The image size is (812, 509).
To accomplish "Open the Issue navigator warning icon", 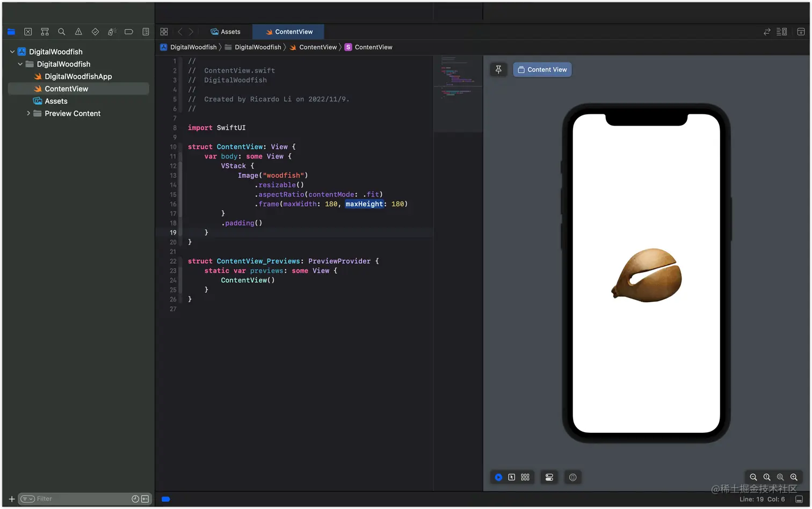I will point(78,32).
